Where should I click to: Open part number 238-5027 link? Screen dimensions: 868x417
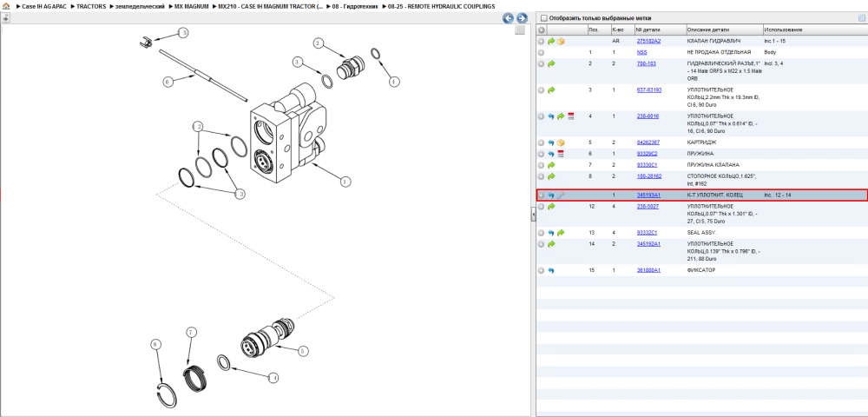click(x=648, y=206)
